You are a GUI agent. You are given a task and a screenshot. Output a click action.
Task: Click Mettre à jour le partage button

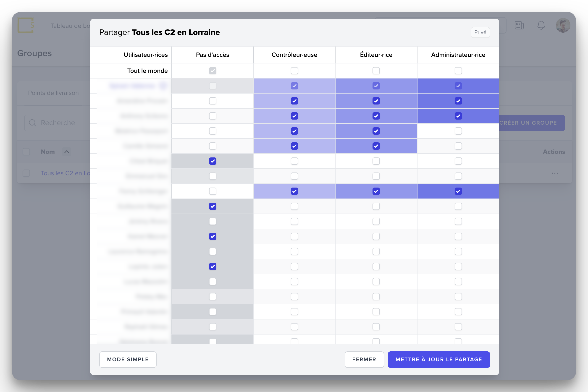[438, 359]
